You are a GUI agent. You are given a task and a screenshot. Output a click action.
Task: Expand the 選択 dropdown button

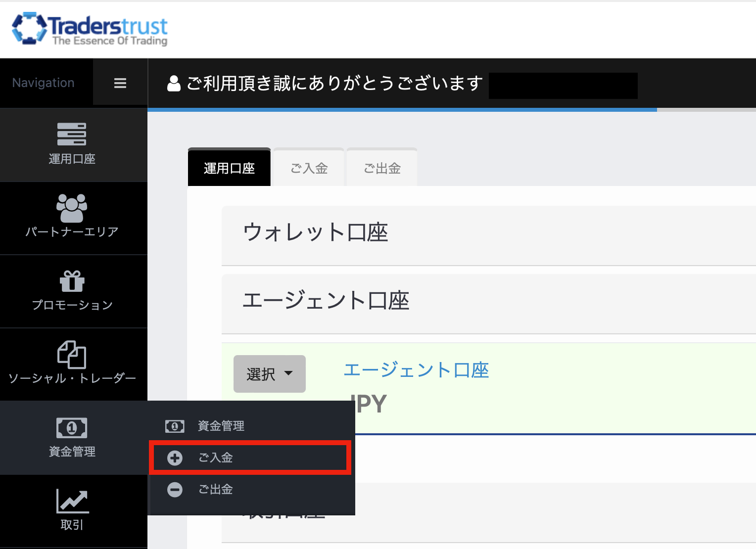click(x=269, y=374)
